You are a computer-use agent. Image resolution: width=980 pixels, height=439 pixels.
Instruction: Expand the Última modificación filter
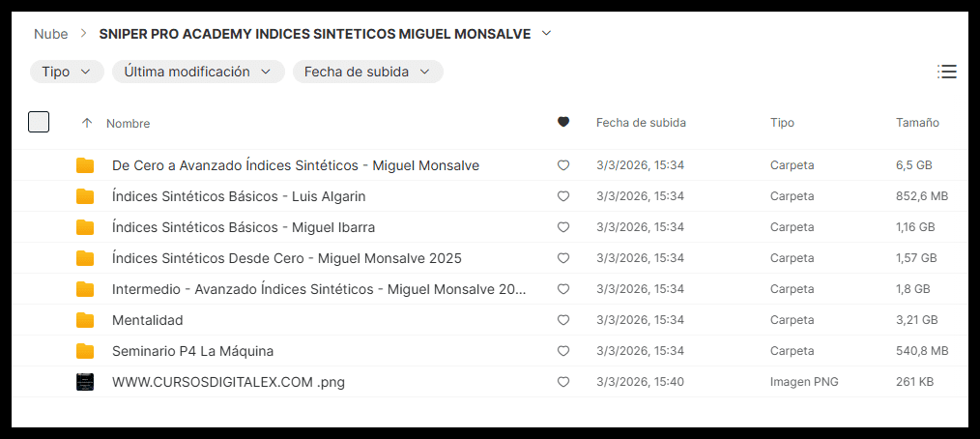[x=198, y=72]
